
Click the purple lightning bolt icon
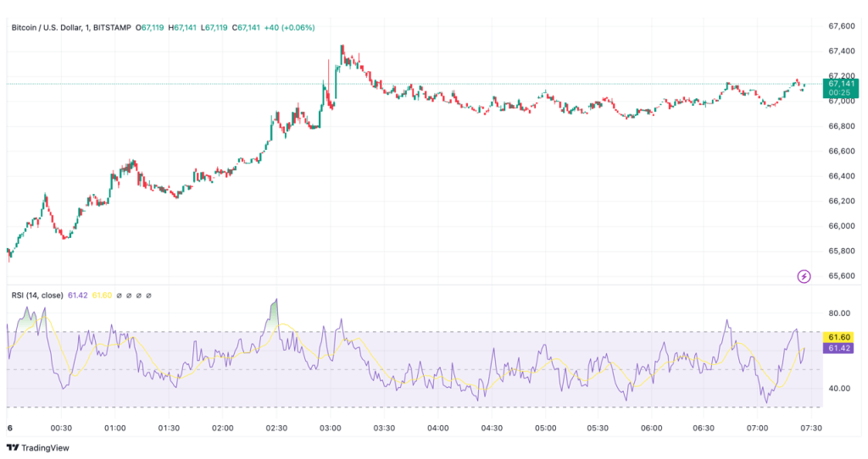804,276
